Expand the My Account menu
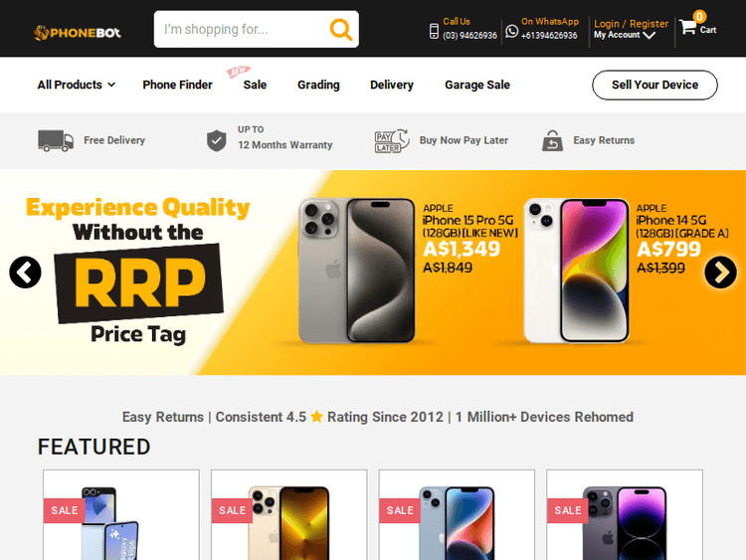The image size is (746, 560). [x=625, y=35]
